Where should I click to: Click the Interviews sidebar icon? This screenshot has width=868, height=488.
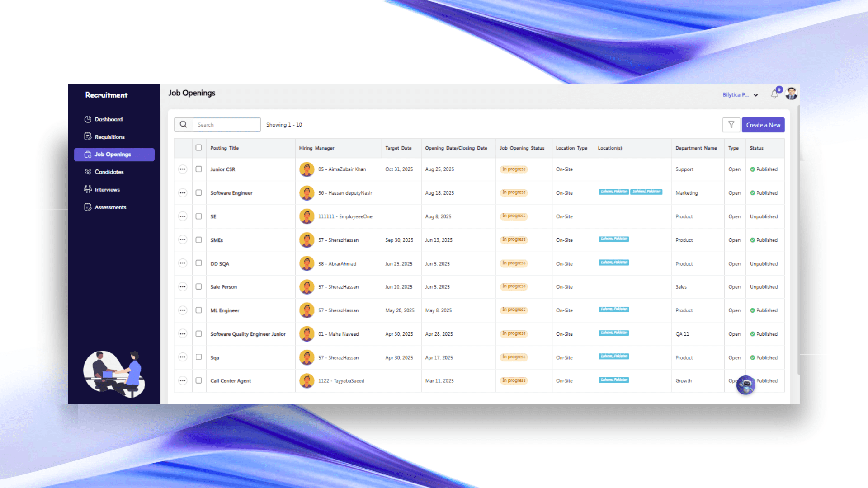tap(88, 189)
